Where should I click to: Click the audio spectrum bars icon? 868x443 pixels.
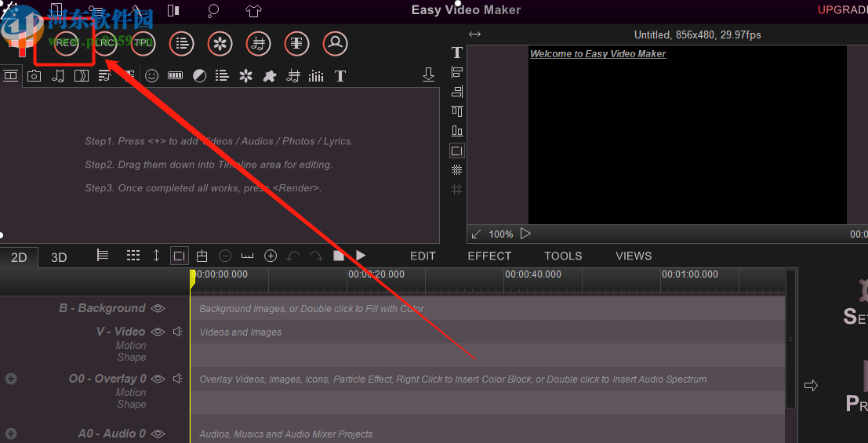point(316,76)
